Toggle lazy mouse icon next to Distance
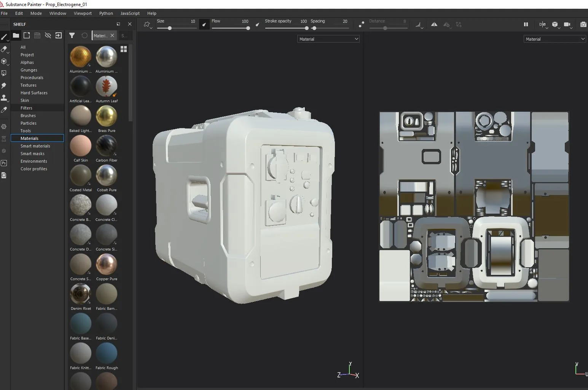This screenshot has width=588, height=390. [361, 25]
